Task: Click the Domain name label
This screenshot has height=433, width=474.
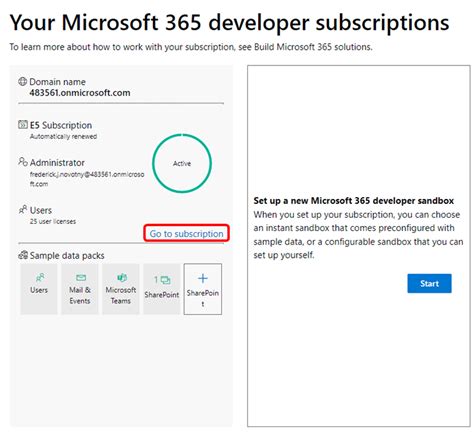Action: tap(57, 82)
